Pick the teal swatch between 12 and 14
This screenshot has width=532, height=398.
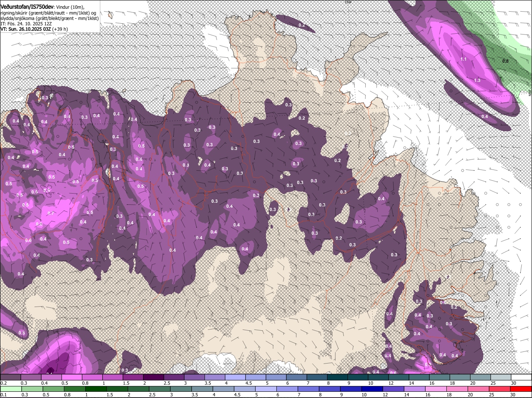tap(399, 377)
